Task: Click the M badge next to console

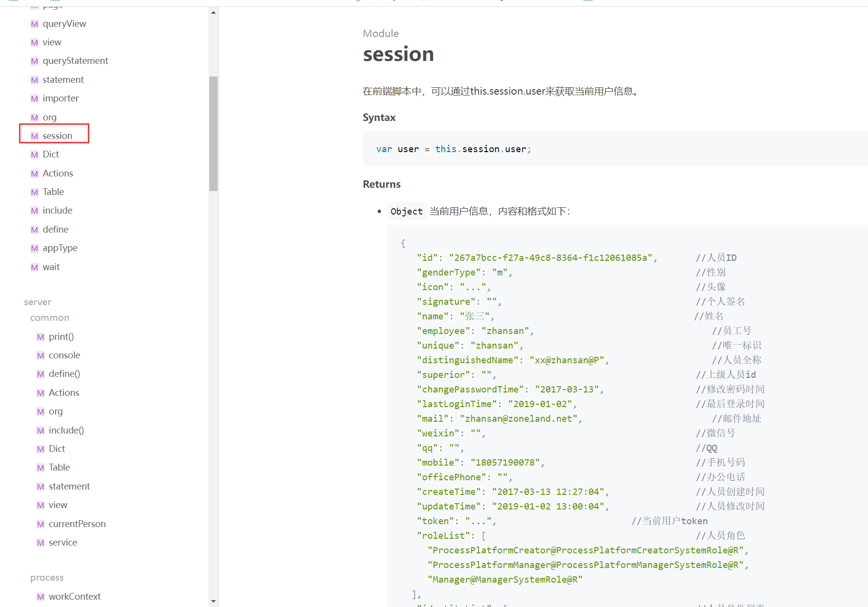Action: (40, 355)
